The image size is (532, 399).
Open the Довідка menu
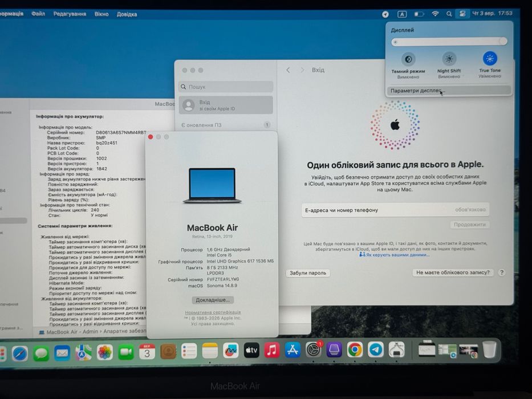127,14
